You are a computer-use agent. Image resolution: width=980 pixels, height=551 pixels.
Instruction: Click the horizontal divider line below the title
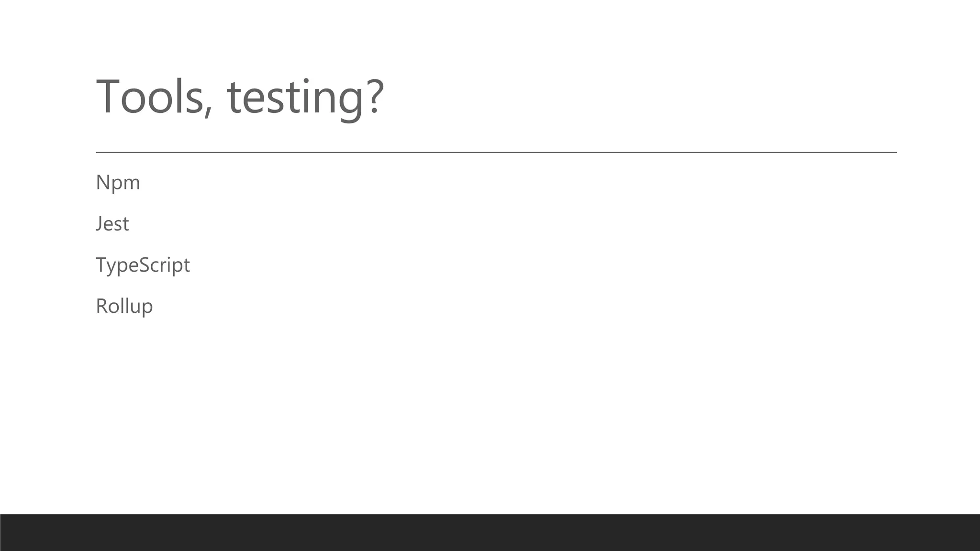click(x=496, y=153)
